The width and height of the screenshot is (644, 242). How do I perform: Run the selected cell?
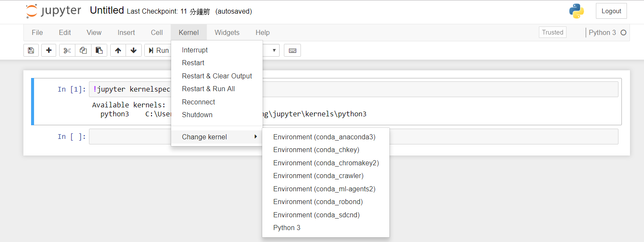pyautogui.click(x=158, y=50)
